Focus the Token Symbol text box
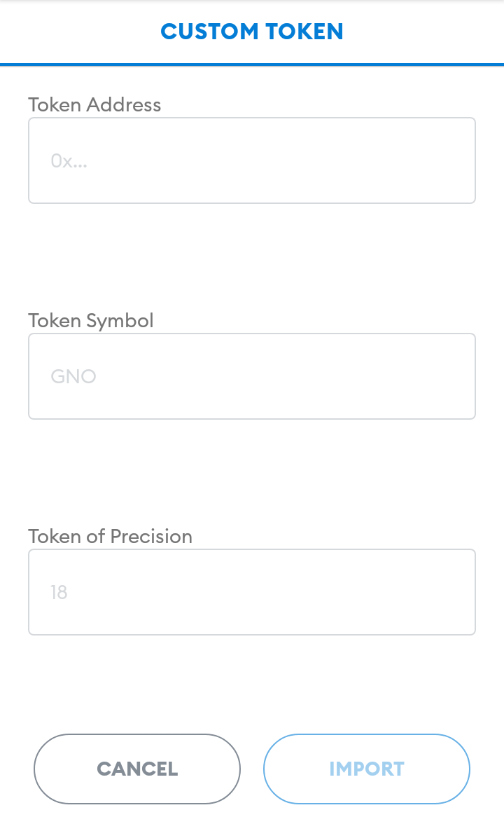Screen dimensions: 504x824 [252, 376]
